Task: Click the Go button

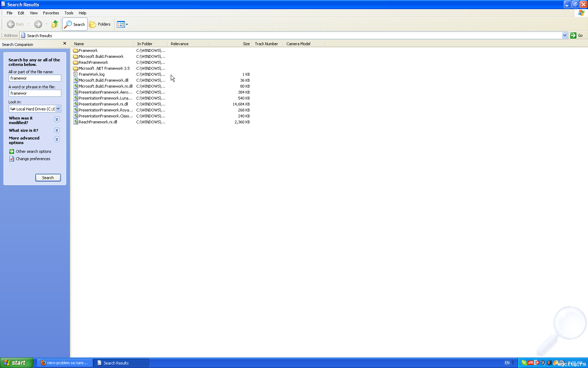Action: pos(576,35)
